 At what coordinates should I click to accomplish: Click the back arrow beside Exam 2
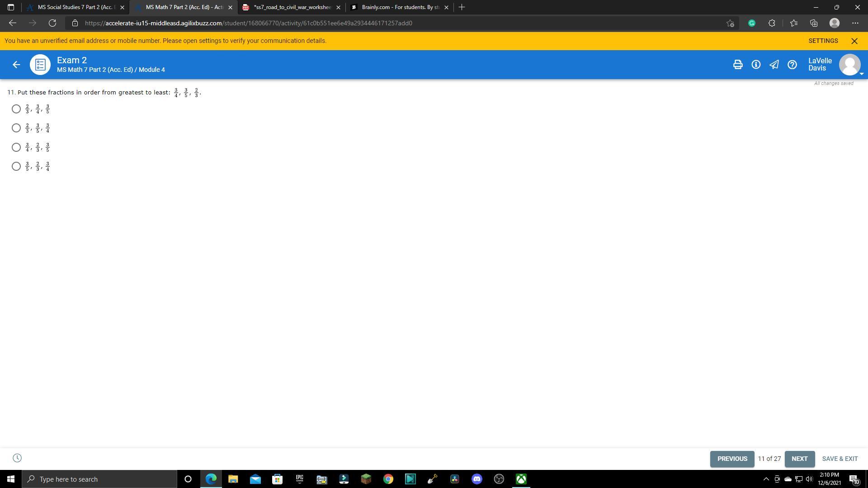[16, 65]
